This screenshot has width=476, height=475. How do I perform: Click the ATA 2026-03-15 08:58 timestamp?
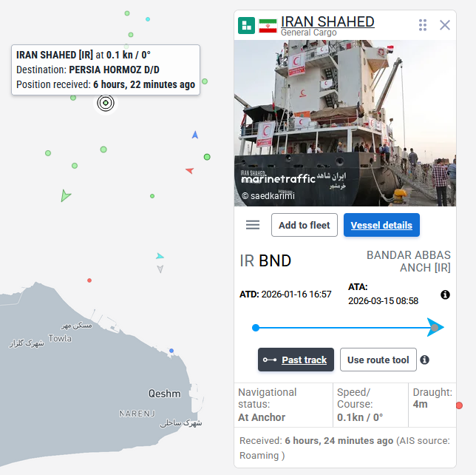[383, 294]
